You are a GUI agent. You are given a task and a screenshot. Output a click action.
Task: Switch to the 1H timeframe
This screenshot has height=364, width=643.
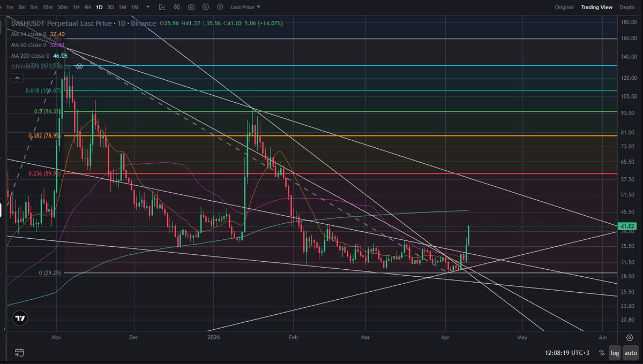(x=77, y=7)
